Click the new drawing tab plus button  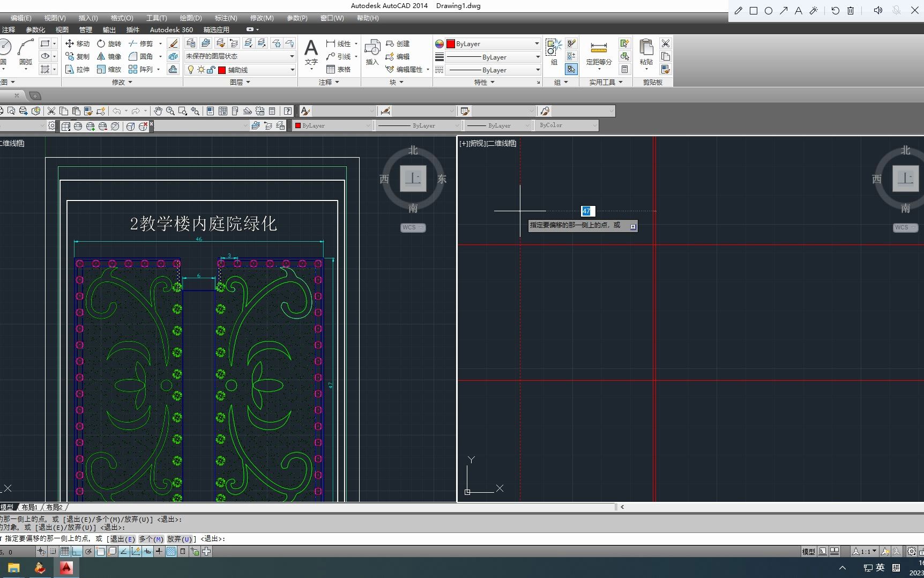(35, 95)
